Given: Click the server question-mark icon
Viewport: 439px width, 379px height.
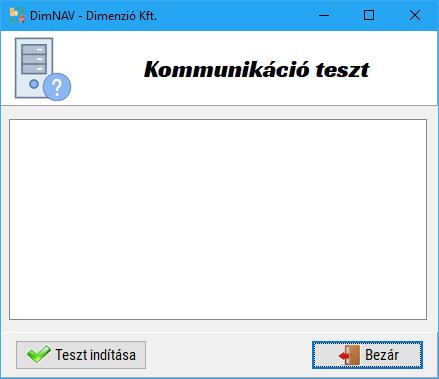Looking at the screenshot, I should point(43,69).
